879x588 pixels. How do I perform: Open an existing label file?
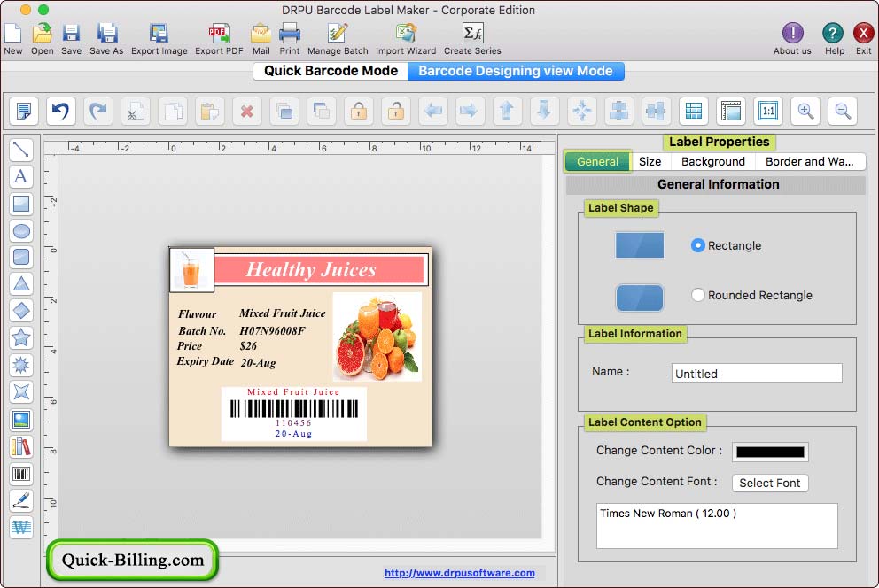coord(42,39)
